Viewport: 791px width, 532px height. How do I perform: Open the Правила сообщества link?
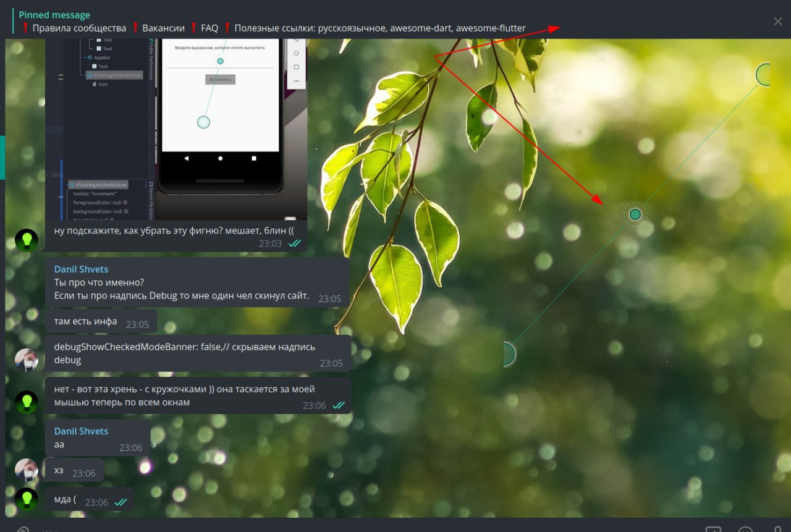click(79, 28)
